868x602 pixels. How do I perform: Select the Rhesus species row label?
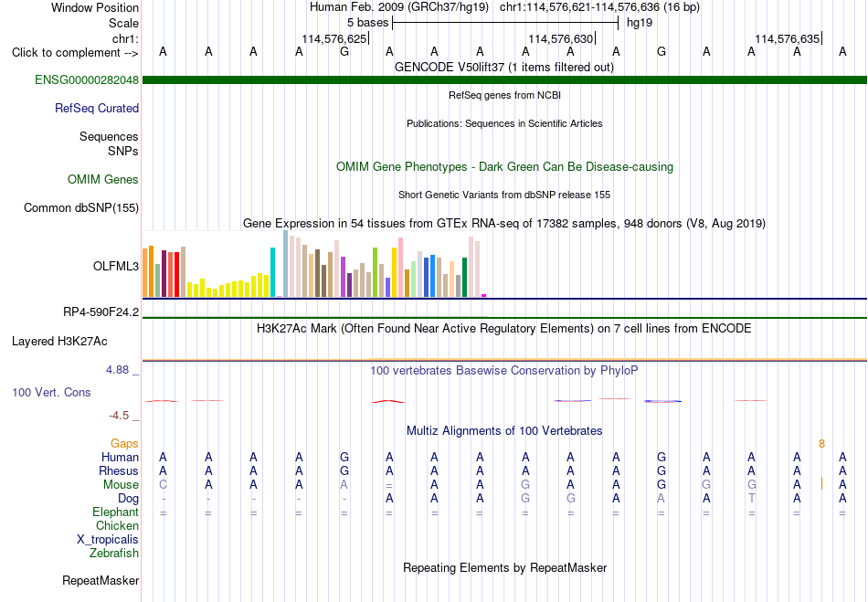118,470
